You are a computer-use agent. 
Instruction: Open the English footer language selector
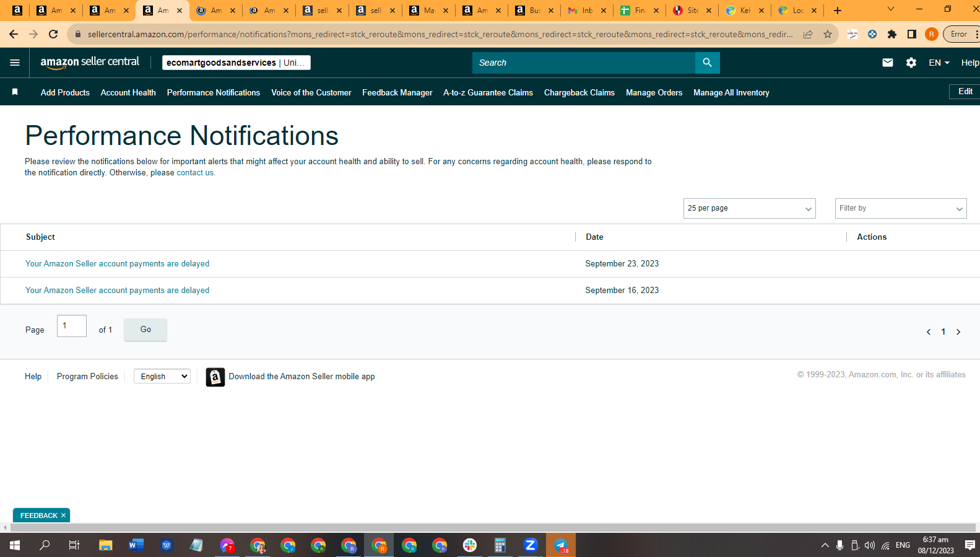point(162,376)
